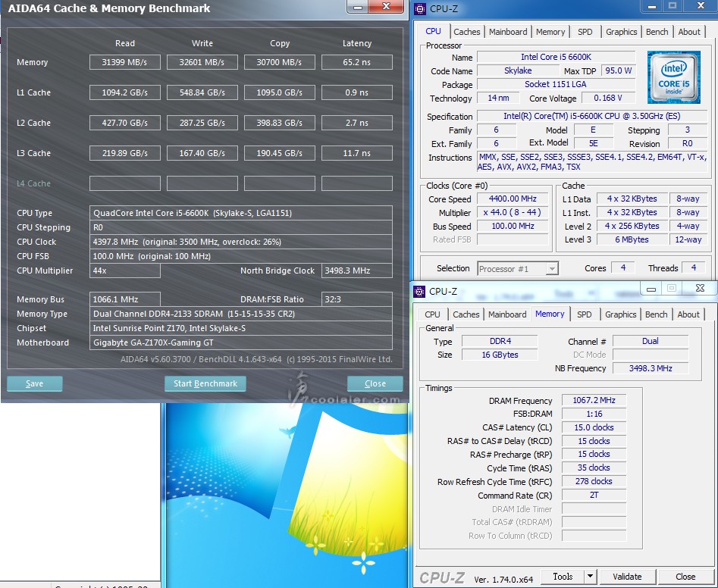718x588 pixels.
Task: Click the Memory Copy value 30700 MB/s
Action: click(279, 62)
